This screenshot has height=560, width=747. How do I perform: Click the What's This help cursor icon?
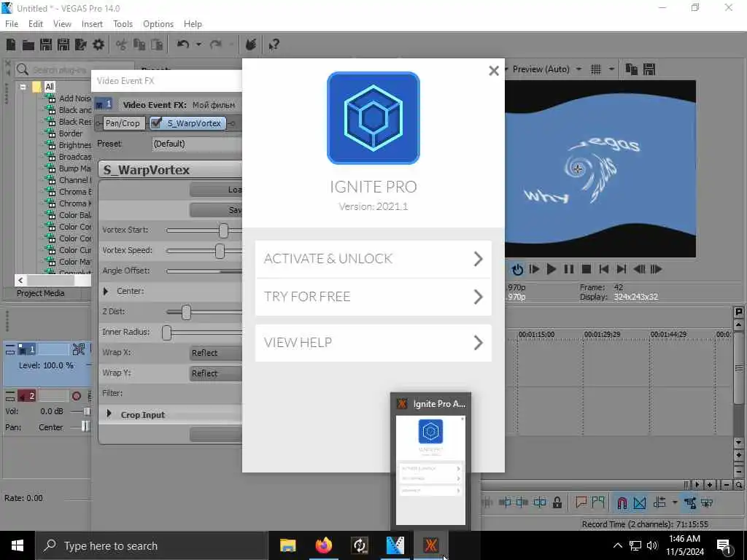click(274, 44)
